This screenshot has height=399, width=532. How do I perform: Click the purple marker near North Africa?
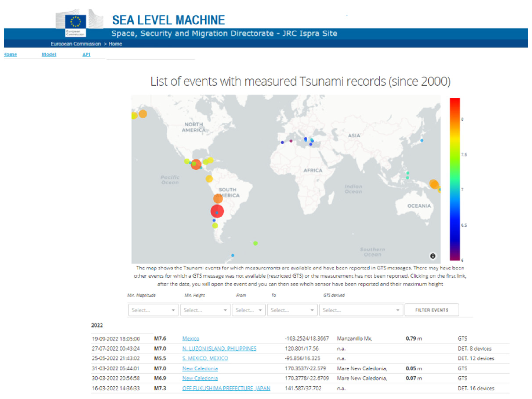(x=291, y=141)
